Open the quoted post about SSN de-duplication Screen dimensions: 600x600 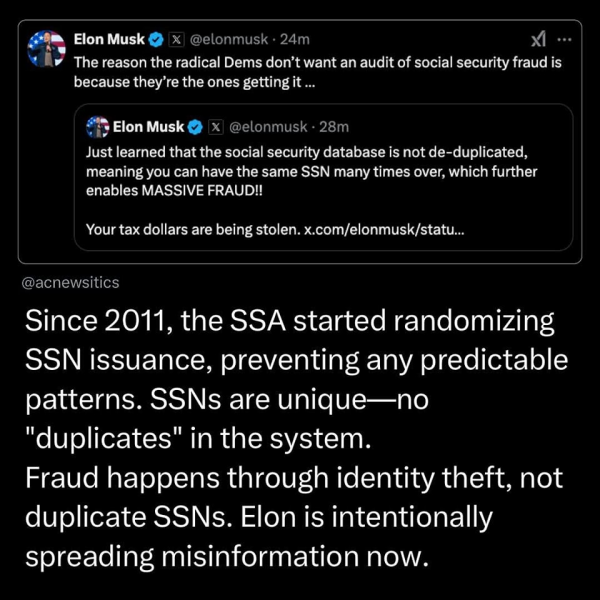click(x=323, y=177)
